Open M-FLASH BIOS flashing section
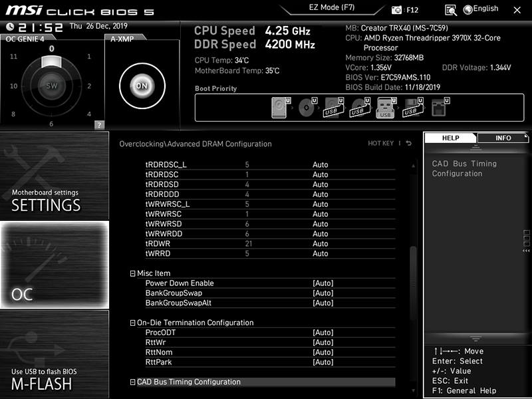Viewport: 532px width, 399px height. click(x=55, y=354)
